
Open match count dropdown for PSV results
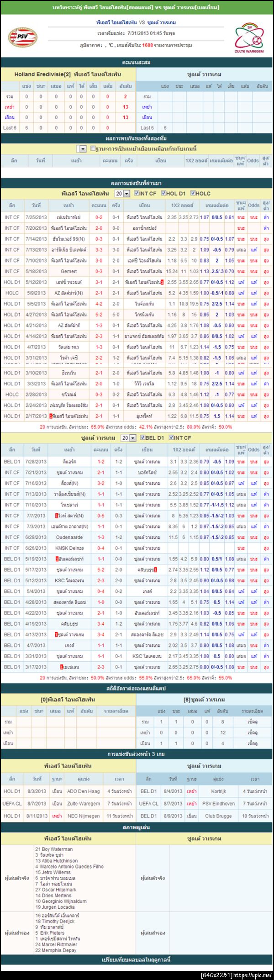pos(122,194)
